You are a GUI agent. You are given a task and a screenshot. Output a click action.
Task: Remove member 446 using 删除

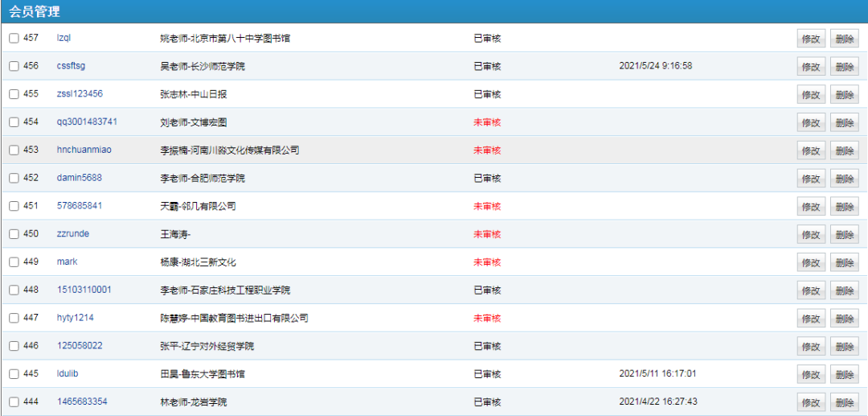click(x=844, y=346)
